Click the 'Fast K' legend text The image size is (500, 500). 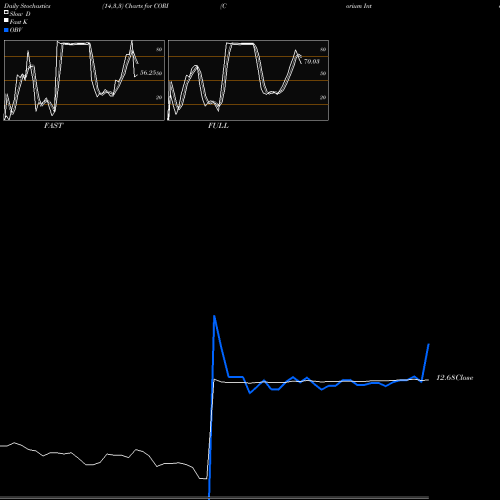tap(19, 22)
